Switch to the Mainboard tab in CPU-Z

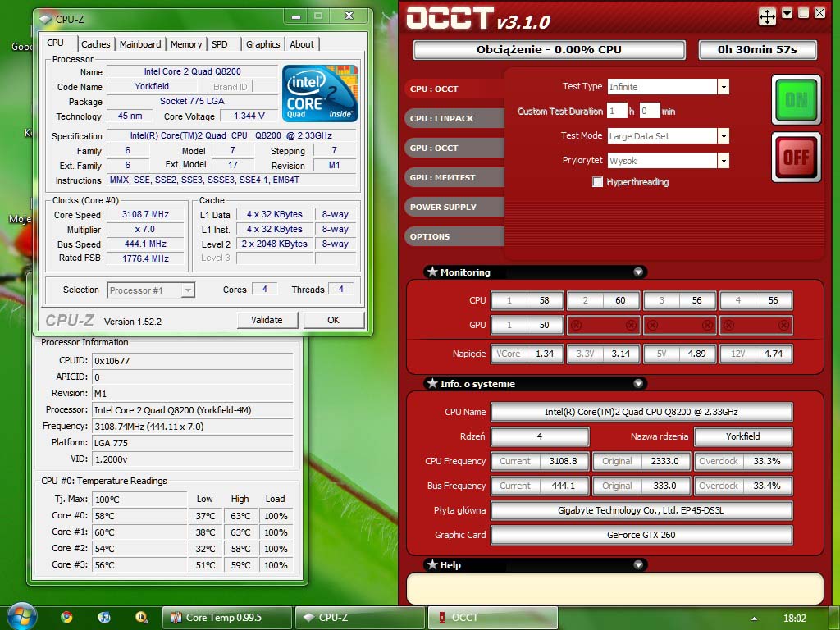[140, 44]
